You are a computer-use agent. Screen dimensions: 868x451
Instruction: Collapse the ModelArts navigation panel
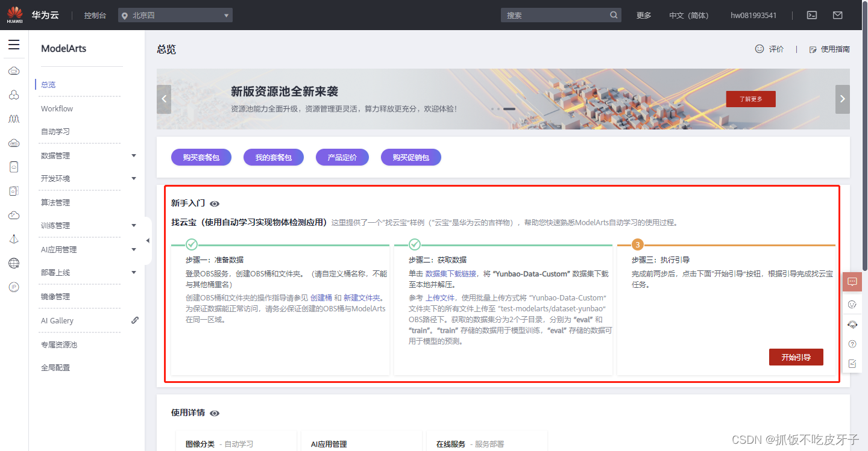click(x=148, y=240)
